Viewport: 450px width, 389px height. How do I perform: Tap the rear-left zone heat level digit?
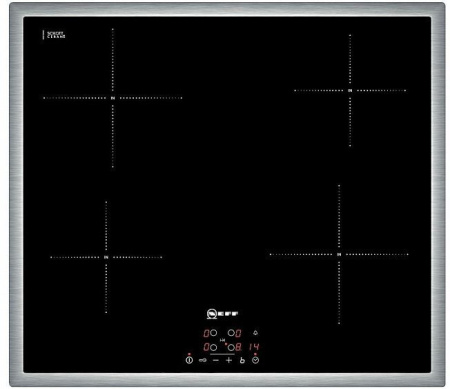pyautogui.click(x=206, y=333)
